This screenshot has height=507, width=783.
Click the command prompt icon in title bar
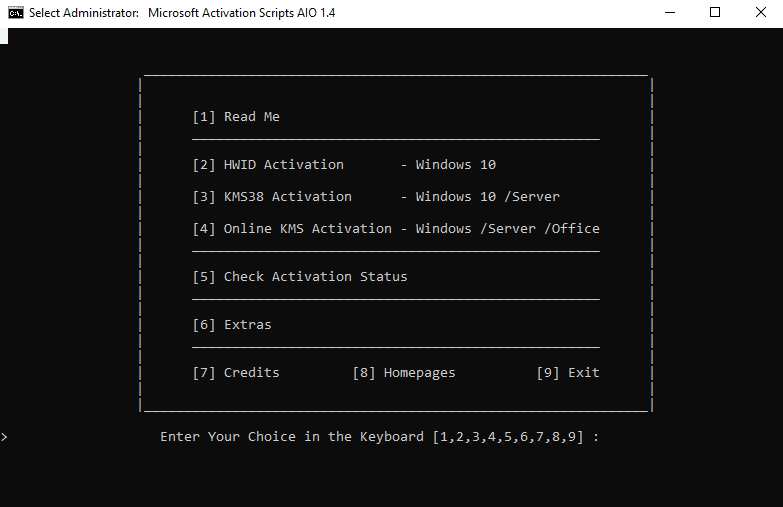[15, 13]
